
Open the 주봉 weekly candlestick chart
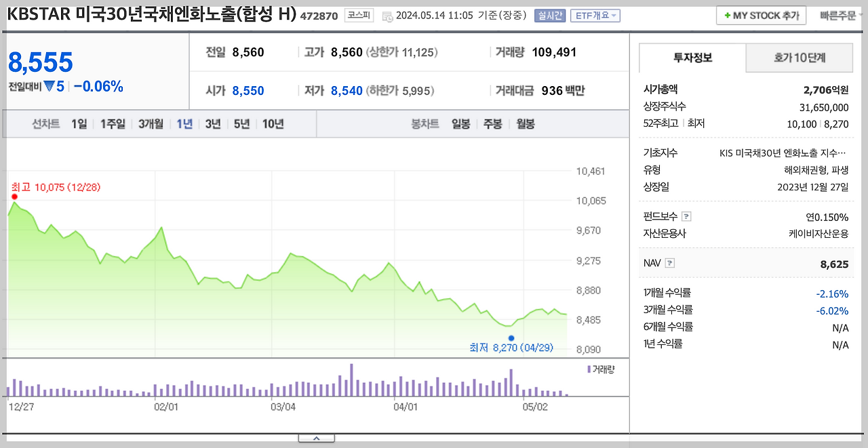click(x=493, y=124)
